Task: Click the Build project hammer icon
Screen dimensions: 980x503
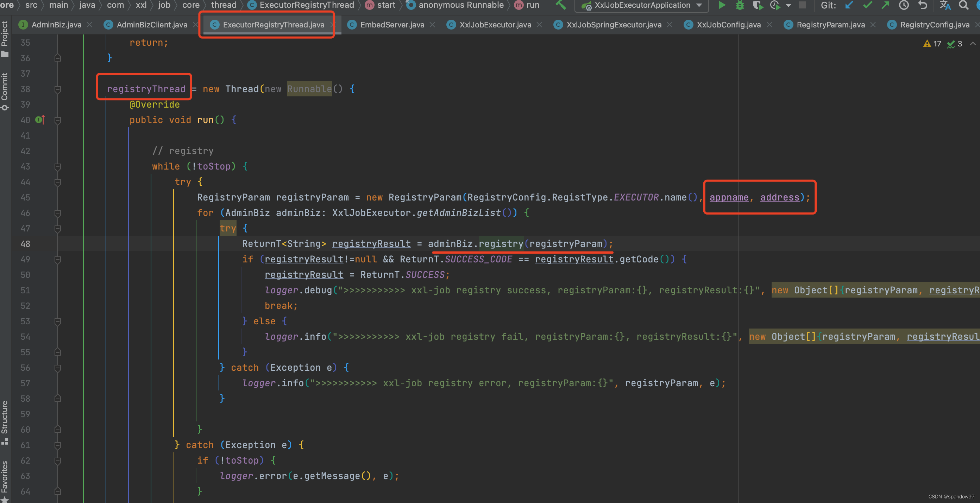Action: click(x=560, y=5)
